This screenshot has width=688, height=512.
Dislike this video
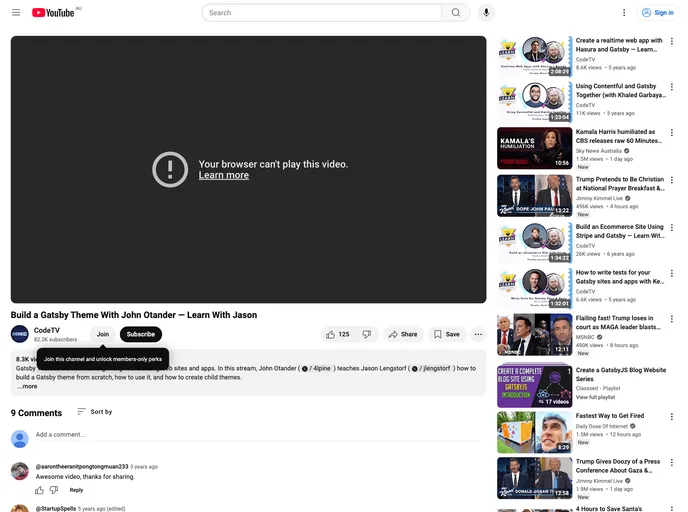point(367,334)
